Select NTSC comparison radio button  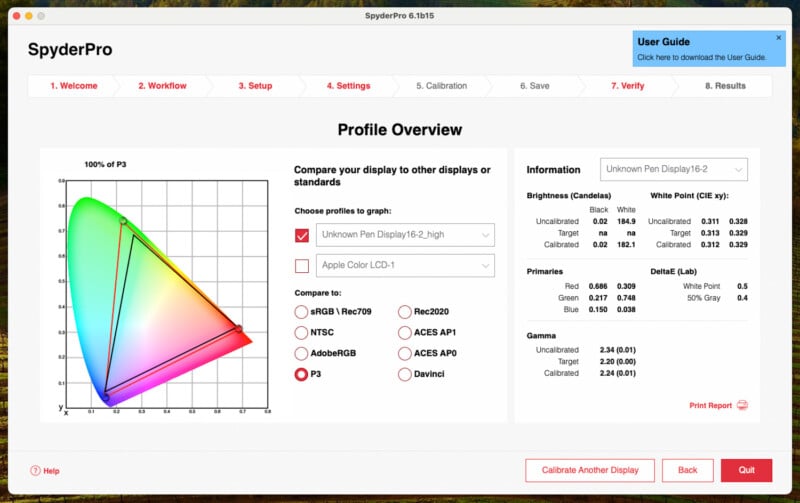click(301, 333)
